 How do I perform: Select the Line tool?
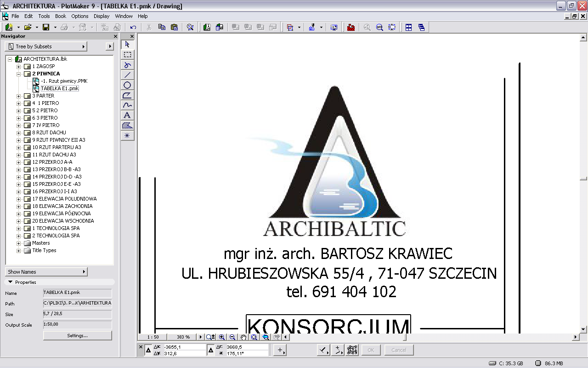(127, 75)
